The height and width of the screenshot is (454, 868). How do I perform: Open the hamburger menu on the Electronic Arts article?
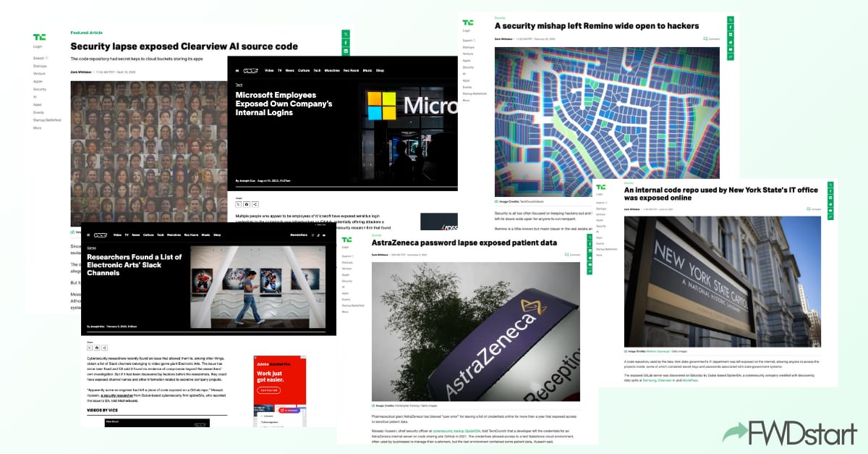pyautogui.click(x=89, y=235)
